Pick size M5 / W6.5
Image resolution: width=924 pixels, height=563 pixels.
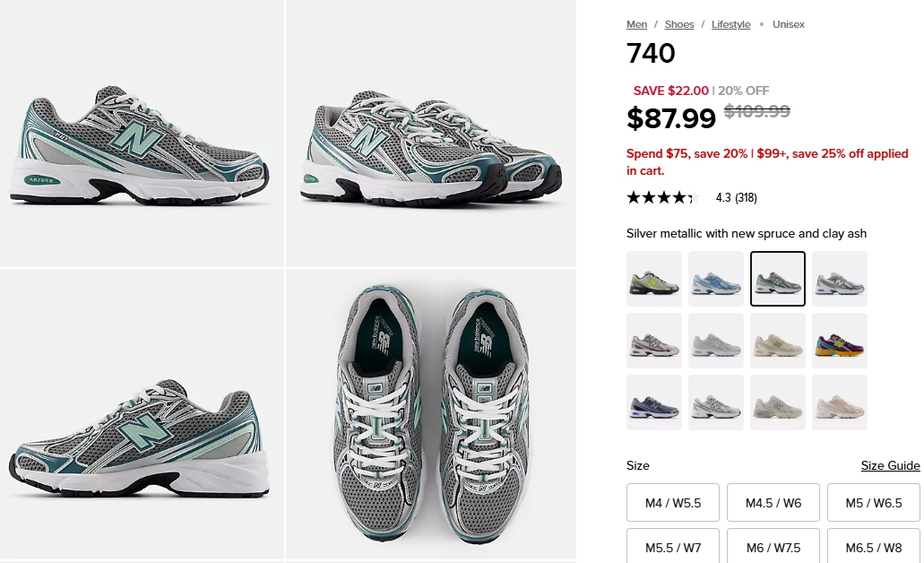click(x=874, y=503)
